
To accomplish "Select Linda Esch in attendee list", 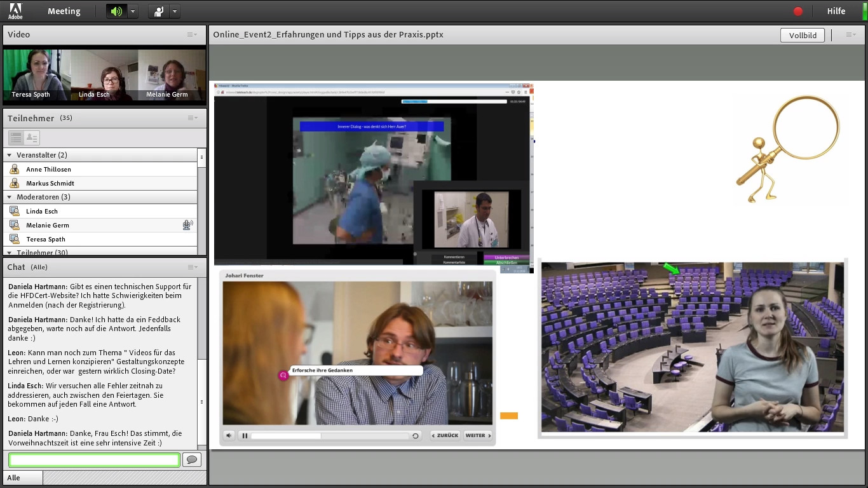I will [x=100, y=211].
